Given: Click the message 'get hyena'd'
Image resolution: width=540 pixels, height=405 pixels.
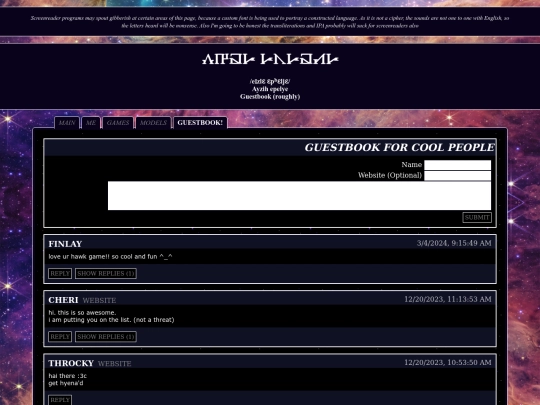Looking at the screenshot, I should (x=66, y=383).
